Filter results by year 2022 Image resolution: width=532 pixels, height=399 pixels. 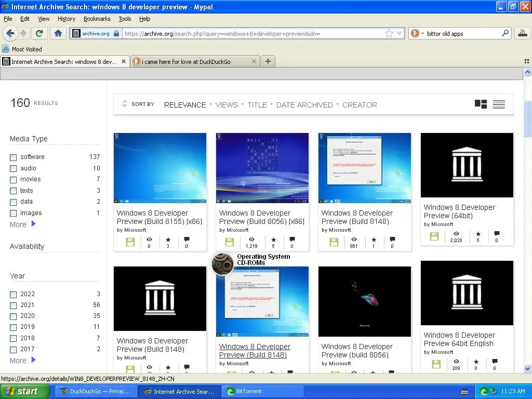click(x=13, y=295)
